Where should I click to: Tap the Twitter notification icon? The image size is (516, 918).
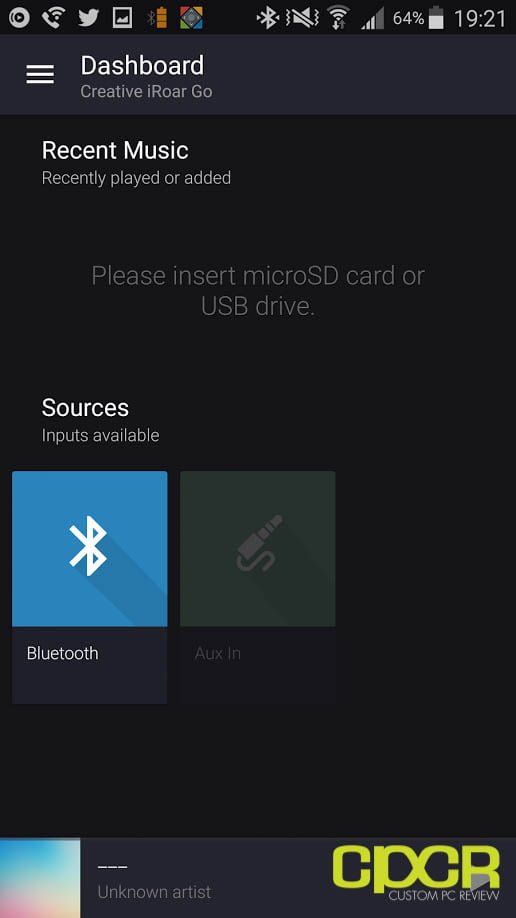[x=88, y=18]
